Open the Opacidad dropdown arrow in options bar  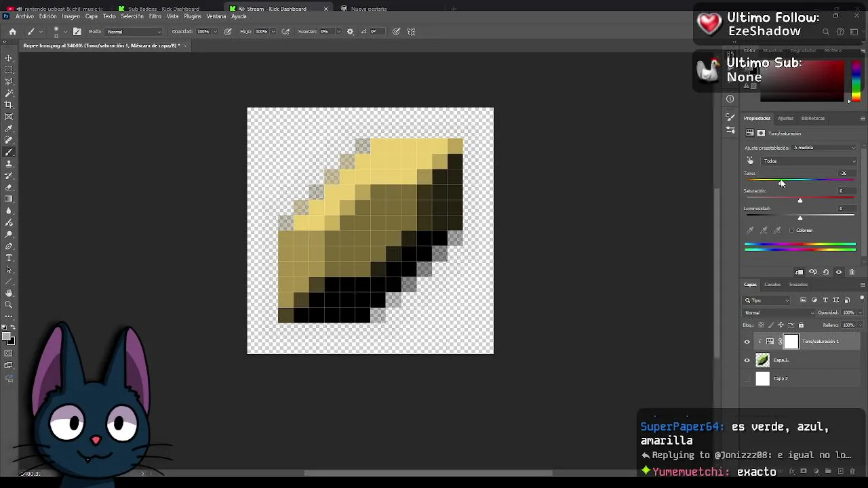tap(216, 32)
